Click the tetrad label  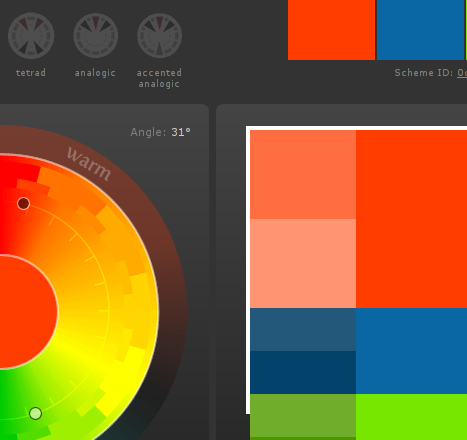[31, 73]
